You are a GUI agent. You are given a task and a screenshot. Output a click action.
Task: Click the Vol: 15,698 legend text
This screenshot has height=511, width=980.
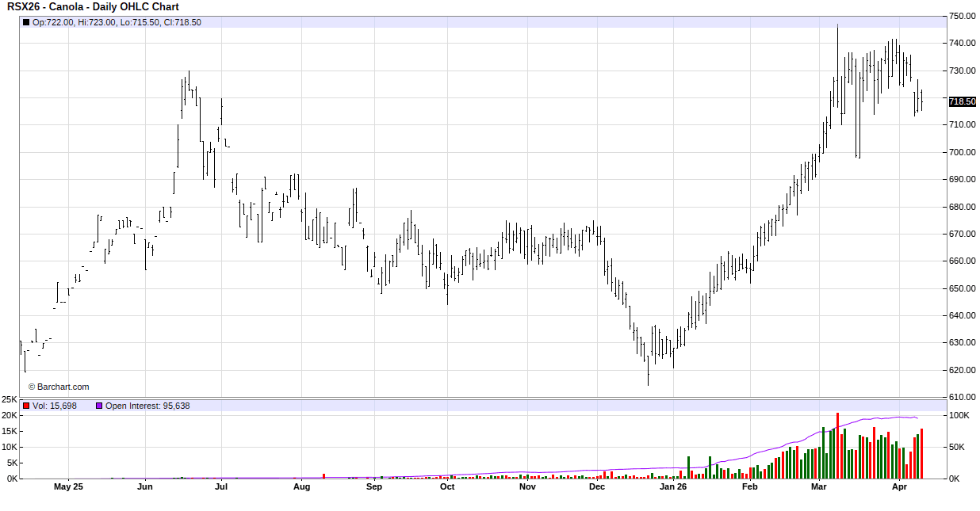click(x=55, y=406)
